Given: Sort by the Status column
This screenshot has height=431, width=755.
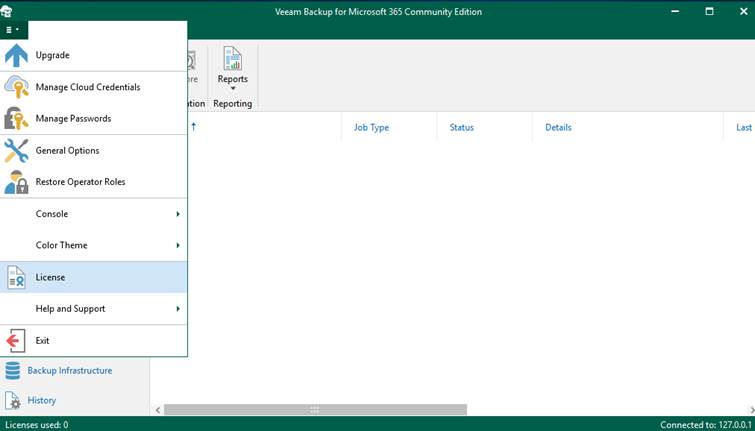Looking at the screenshot, I should [x=462, y=128].
